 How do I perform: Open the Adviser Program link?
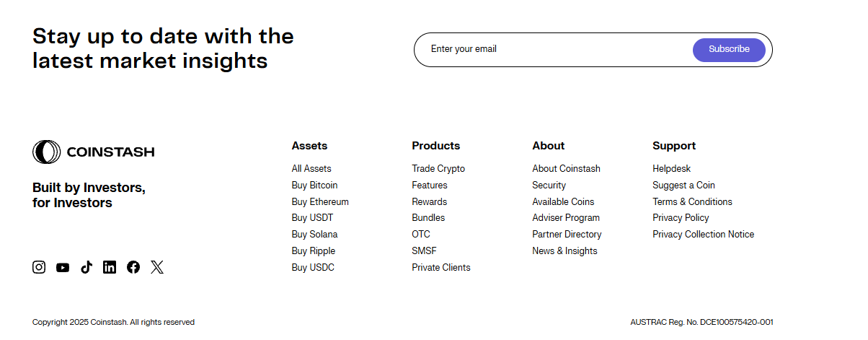[566, 217]
